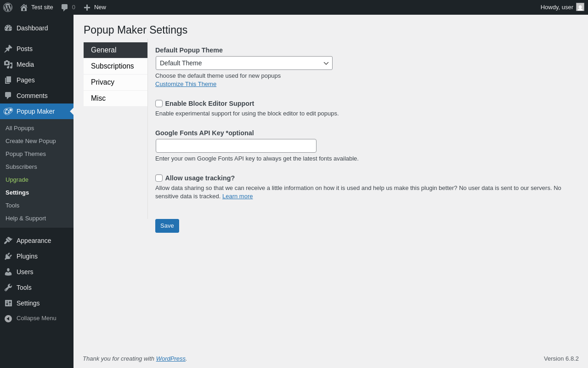Select the General settings tab
Screen dimensions: 588x368
click(x=115, y=50)
